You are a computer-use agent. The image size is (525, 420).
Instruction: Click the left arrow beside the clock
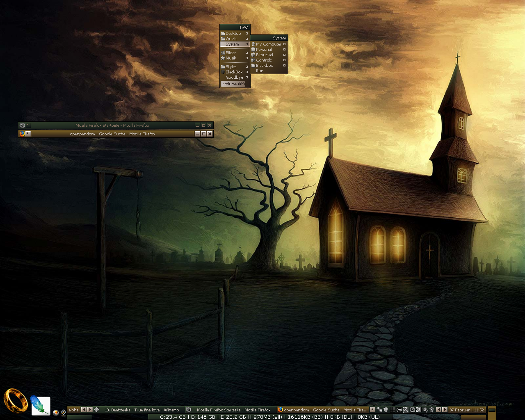[438, 410]
